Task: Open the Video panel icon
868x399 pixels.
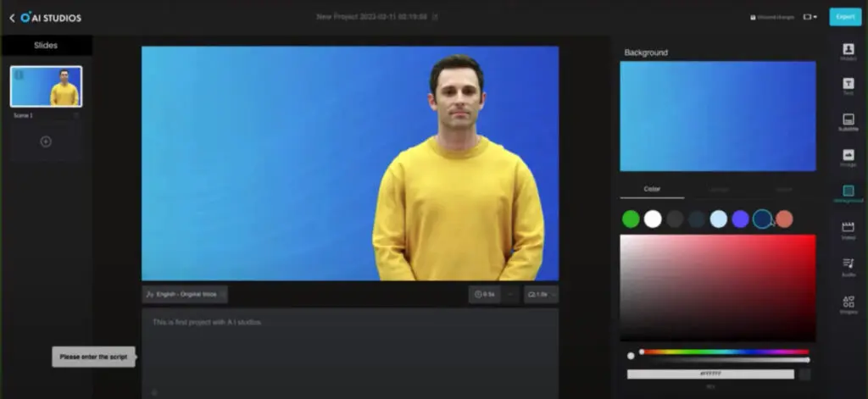Action: (x=848, y=230)
